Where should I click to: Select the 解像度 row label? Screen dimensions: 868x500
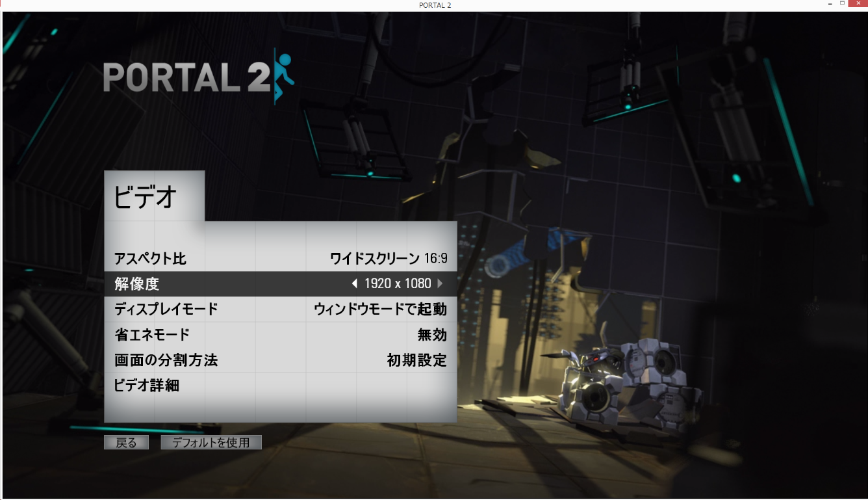tap(136, 284)
